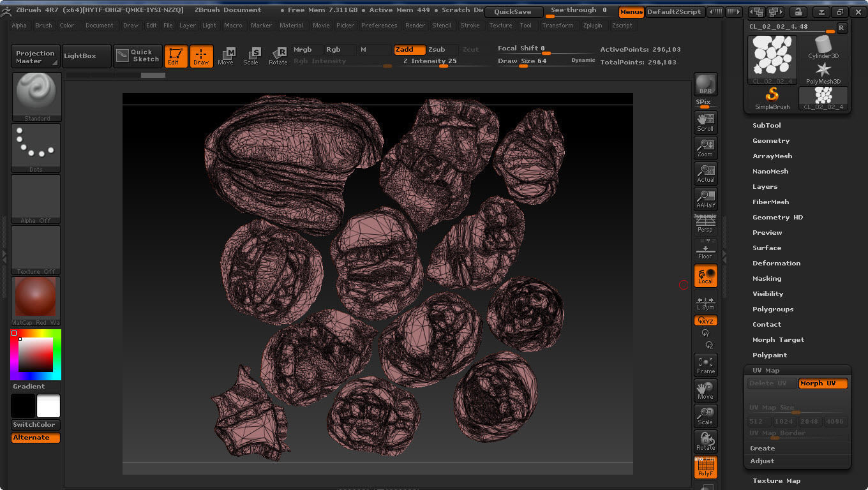Expand the Masking palette
This screenshot has height=490, width=868.
767,279
